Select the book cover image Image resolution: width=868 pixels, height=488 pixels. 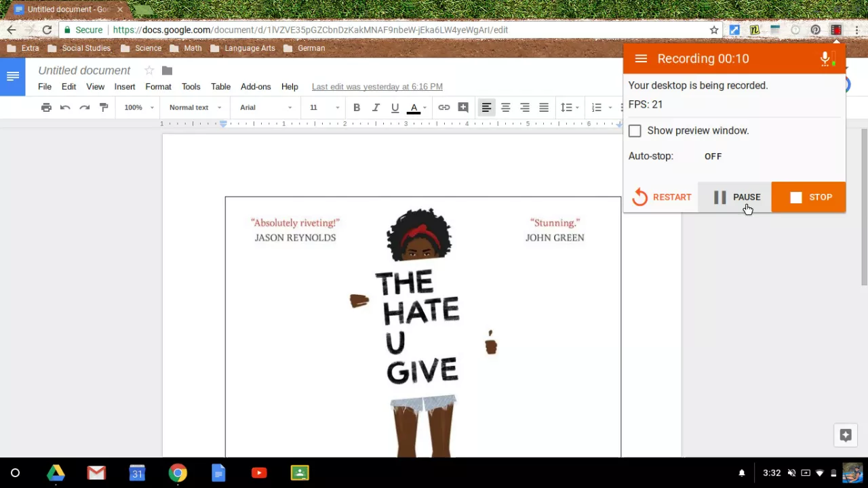pyautogui.click(x=423, y=327)
